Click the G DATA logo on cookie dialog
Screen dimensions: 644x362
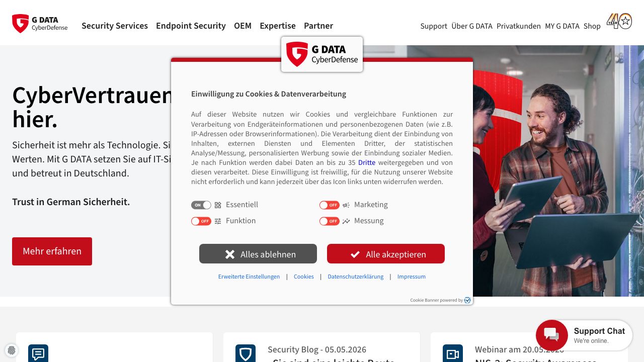[x=322, y=54]
